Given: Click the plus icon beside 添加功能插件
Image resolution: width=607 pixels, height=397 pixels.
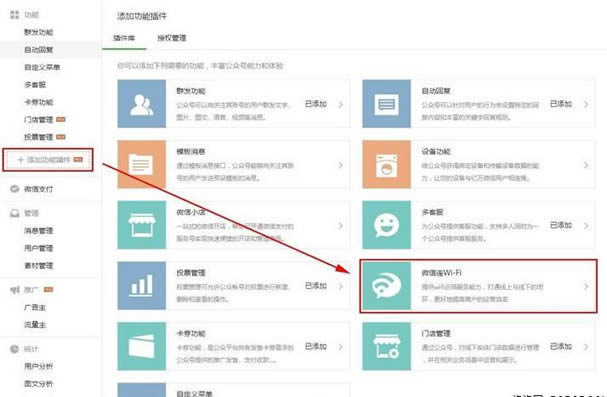Looking at the screenshot, I should [21, 160].
